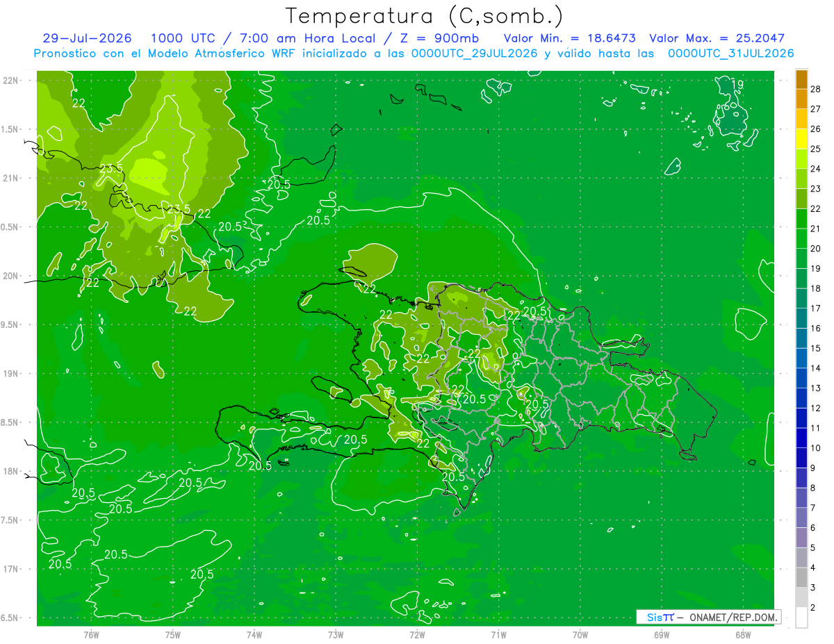Click the orange color bar segment between 27 and 28
This screenshot has width=834, height=644.
point(801,99)
